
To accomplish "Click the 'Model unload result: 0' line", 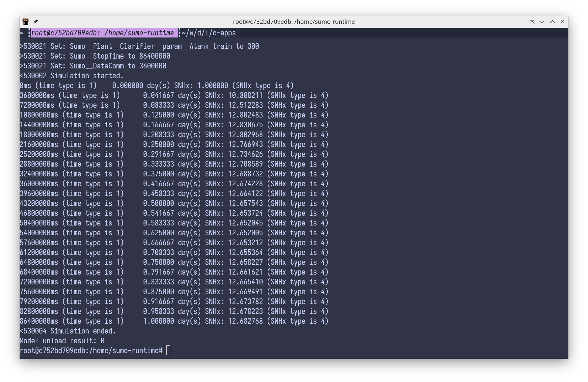I will [62, 341].
